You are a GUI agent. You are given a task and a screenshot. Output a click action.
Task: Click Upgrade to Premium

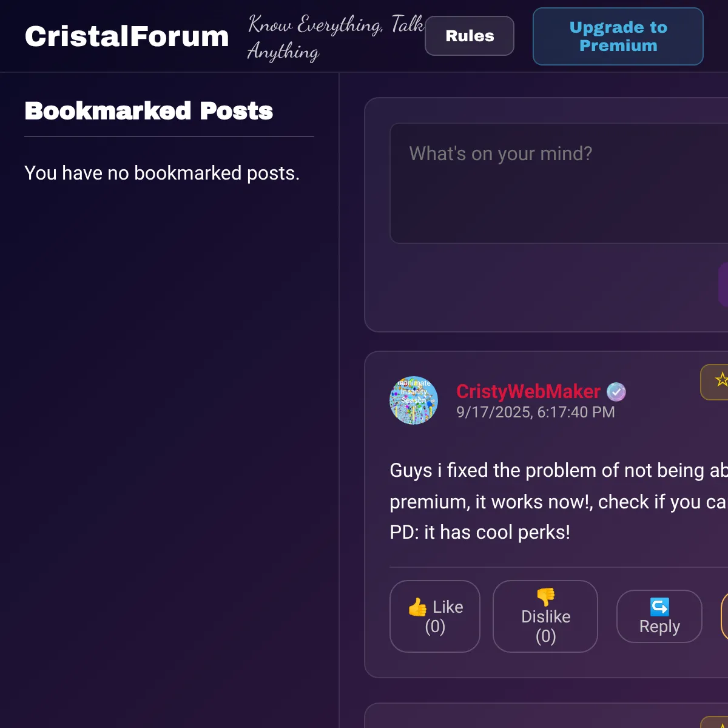coord(618,36)
